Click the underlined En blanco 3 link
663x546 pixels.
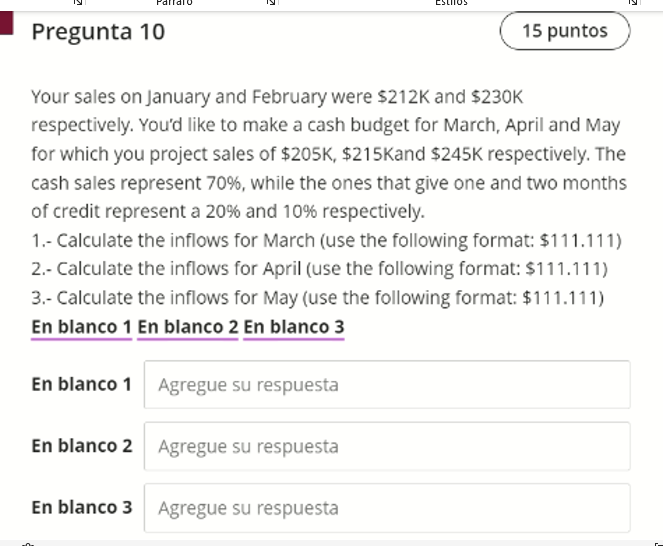coord(293,327)
